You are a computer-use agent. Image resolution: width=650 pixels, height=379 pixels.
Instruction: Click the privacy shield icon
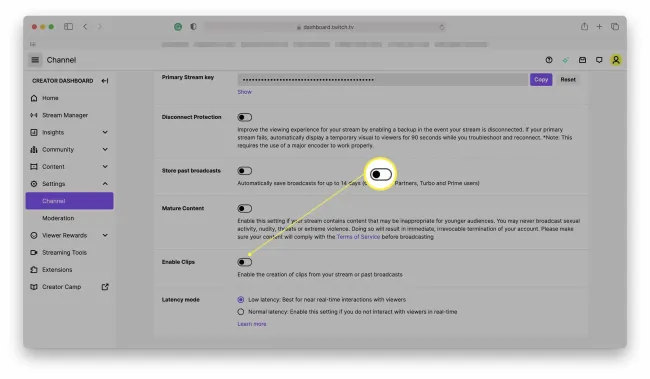pyautogui.click(x=193, y=27)
